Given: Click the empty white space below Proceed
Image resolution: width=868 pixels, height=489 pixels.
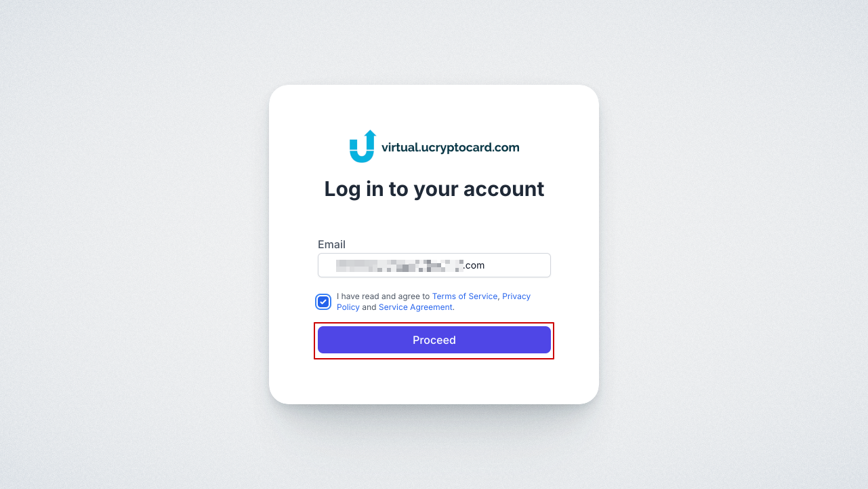Looking at the screenshot, I should tap(434, 378).
